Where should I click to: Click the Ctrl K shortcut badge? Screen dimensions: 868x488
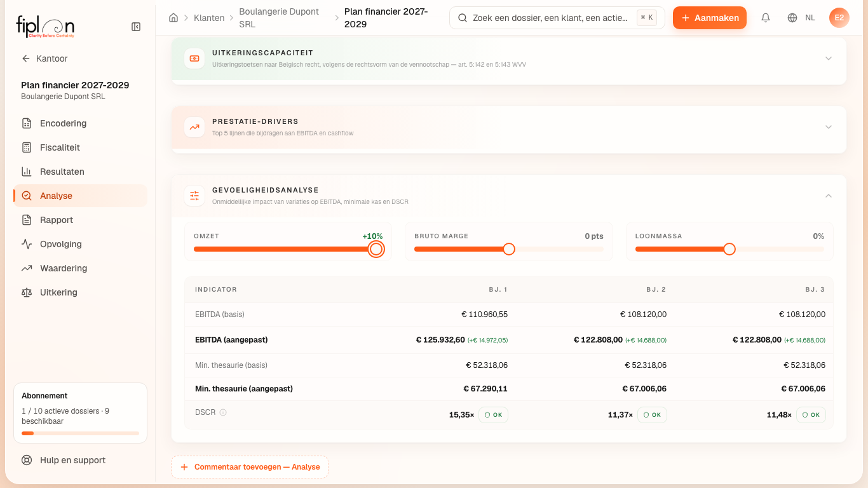[647, 18]
